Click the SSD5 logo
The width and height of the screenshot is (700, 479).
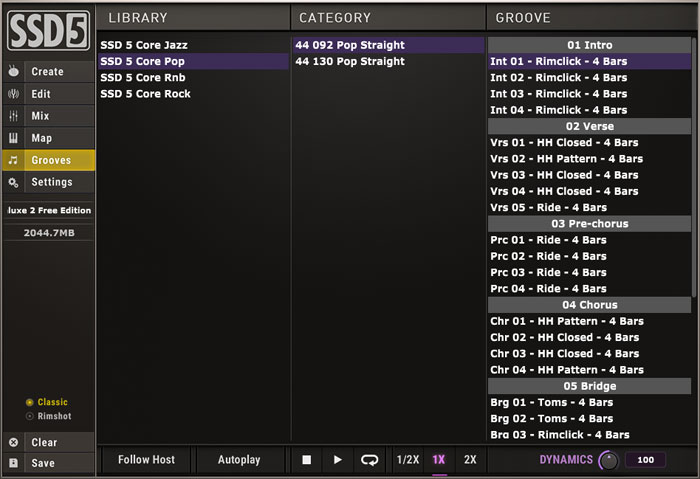49,31
